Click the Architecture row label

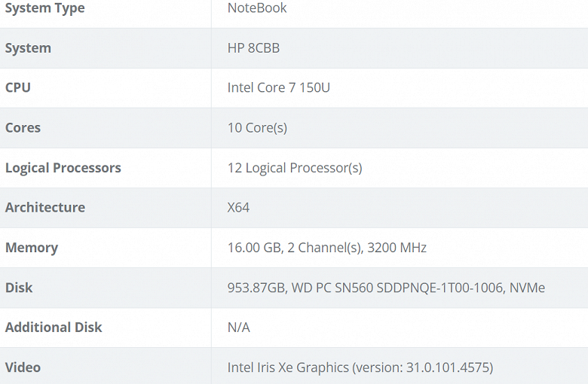[x=45, y=207]
